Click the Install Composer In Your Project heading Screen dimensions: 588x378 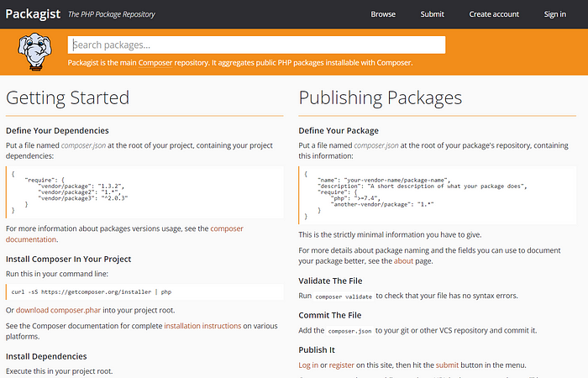point(68,259)
